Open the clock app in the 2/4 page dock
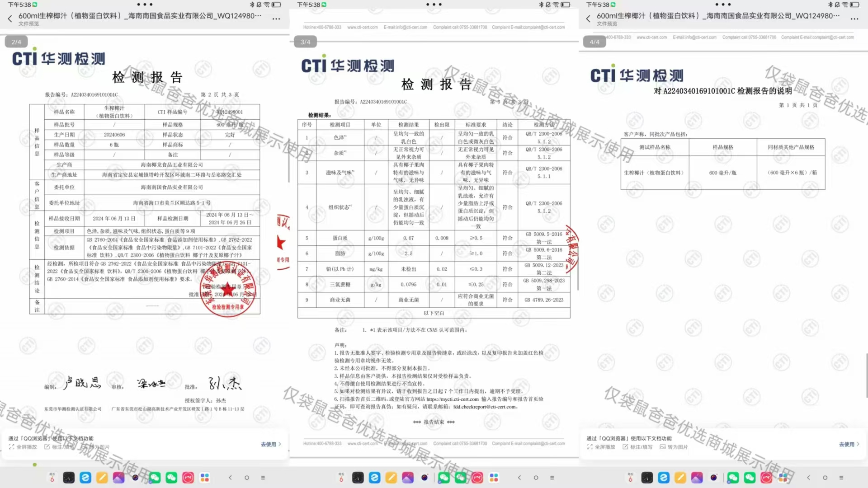Image resolution: width=868 pixels, height=488 pixels. (x=69, y=478)
